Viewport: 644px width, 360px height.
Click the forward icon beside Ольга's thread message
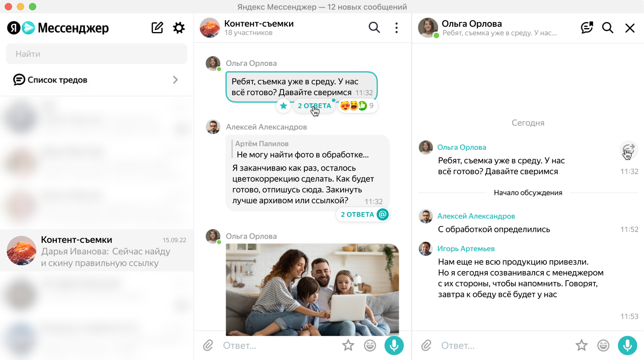point(628,148)
